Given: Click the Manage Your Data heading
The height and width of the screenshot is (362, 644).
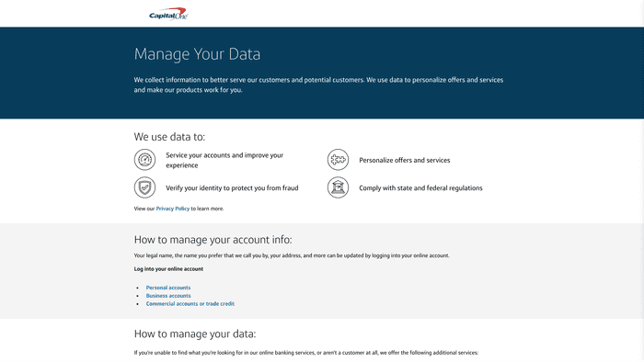Looking at the screenshot, I should click(197, 54).
